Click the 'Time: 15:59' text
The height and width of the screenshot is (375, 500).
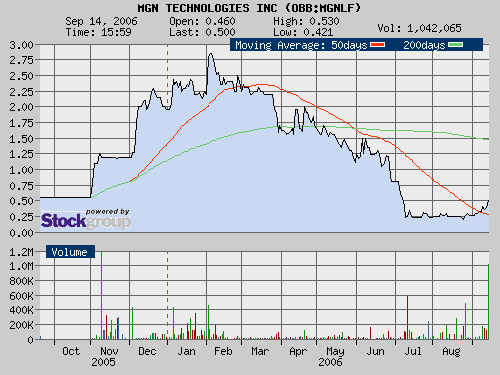[x=98, y=32]
